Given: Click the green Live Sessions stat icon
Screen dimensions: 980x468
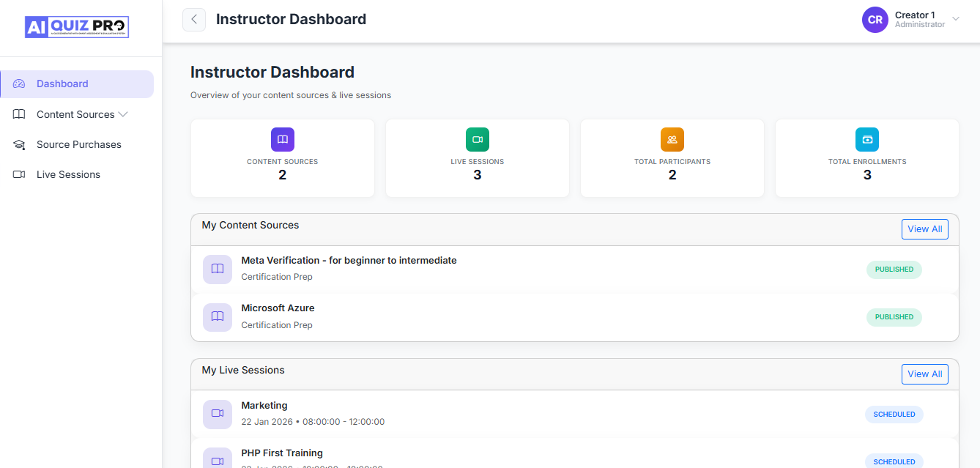Looking at the screenshot, I should pyautogui.click(x=478, y=139).
